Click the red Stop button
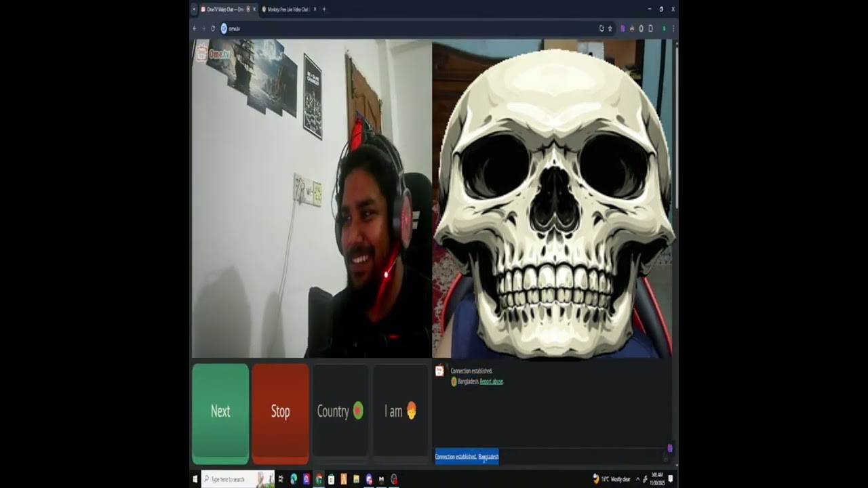 point(280,413)
